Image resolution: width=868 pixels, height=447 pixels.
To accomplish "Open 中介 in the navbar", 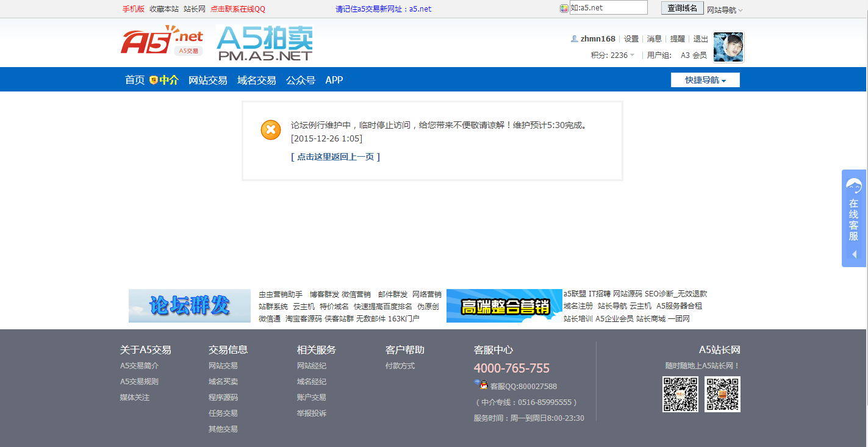I will pyautogui.click(x=169, y=80).
